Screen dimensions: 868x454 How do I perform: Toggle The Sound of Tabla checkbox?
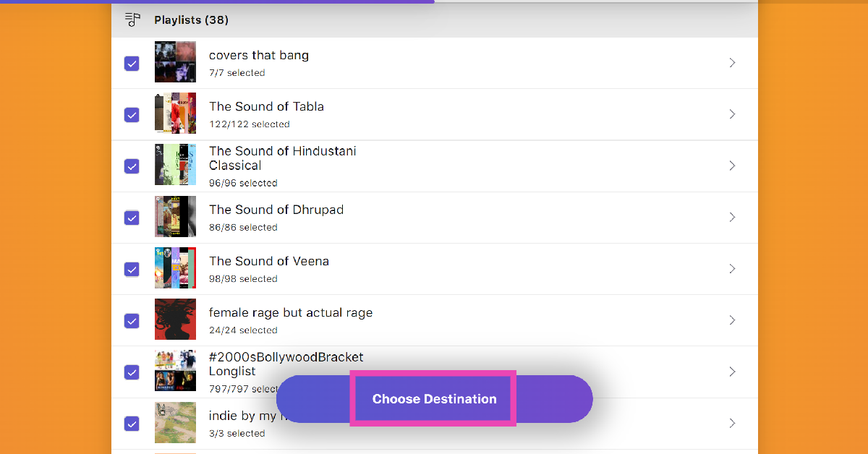pyautogui.click(x=132, y=114)
